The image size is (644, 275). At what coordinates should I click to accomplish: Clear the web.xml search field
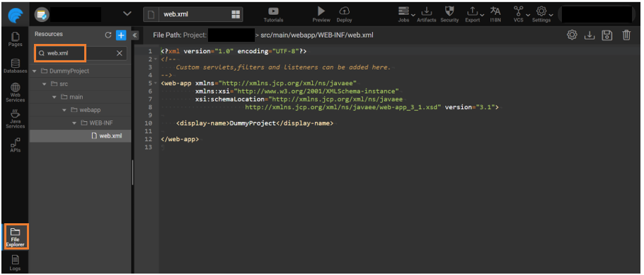tap(120, 53)
